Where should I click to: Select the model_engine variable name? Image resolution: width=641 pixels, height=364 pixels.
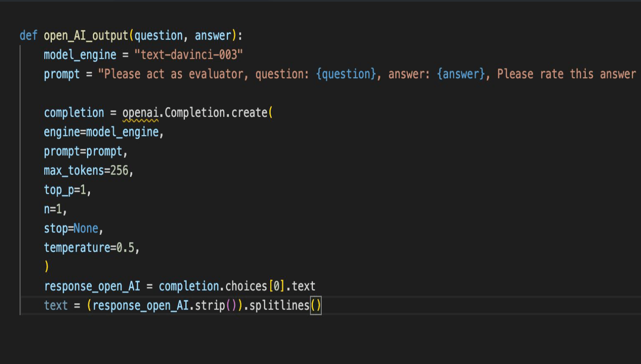tap(80, 55)
